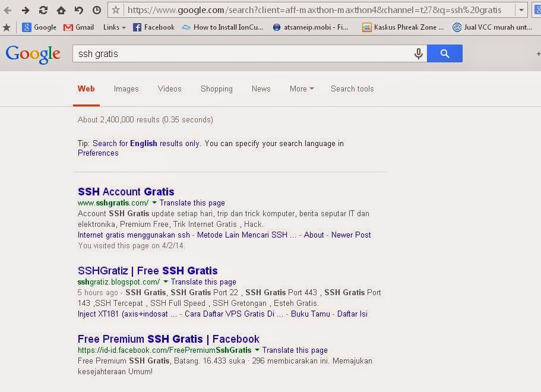The image size is (541, 392).
Task: Open dropdown arrow beside www.sshgratis.com
Action: 154,203
